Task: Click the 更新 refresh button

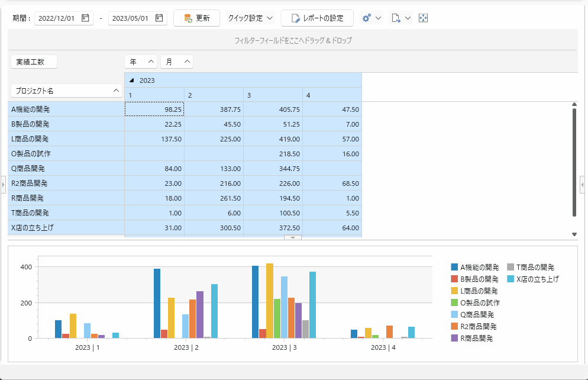Action: [x=196, y=18]
